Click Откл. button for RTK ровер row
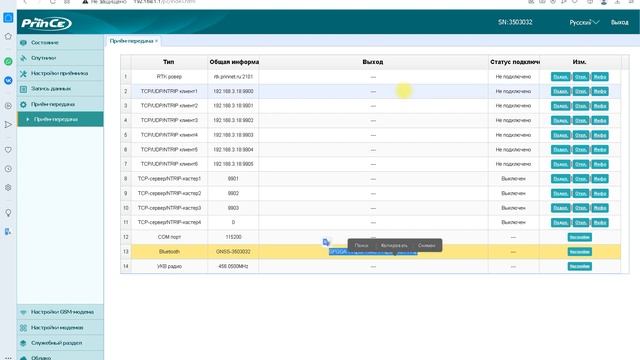The width and height of the screenshot is (640, 360). click(580, 77)
